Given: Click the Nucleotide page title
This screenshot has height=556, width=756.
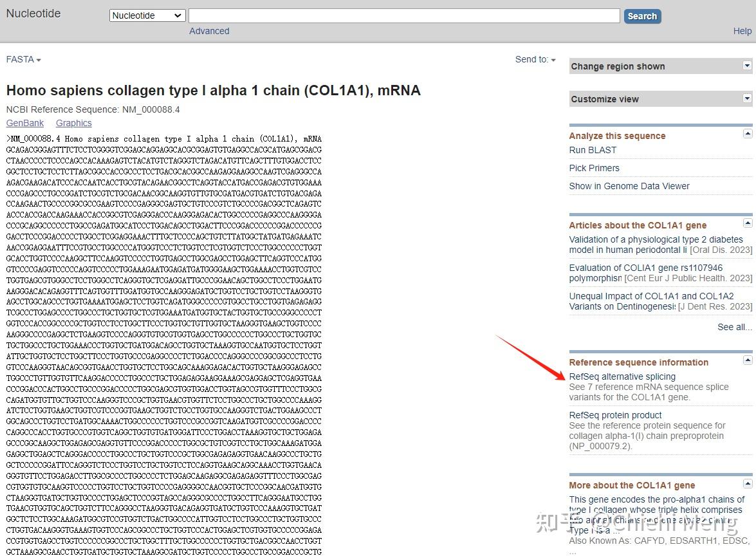Looking at the screenshot, I should point(33,14).
